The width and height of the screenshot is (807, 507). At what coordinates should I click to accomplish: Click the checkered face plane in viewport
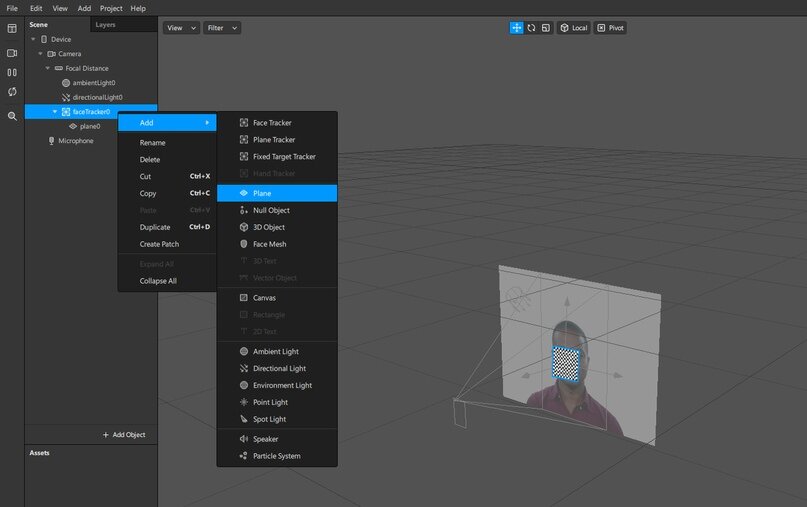click(566, 362)
